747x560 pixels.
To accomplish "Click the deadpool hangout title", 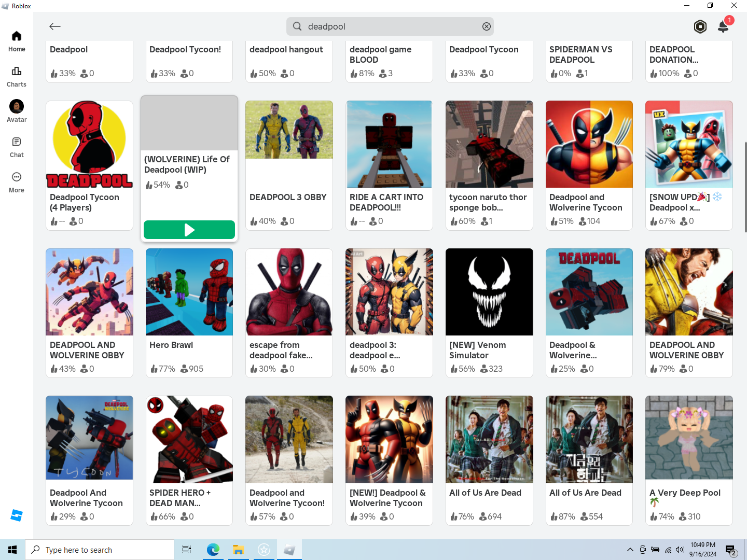I will click(286, 49).
